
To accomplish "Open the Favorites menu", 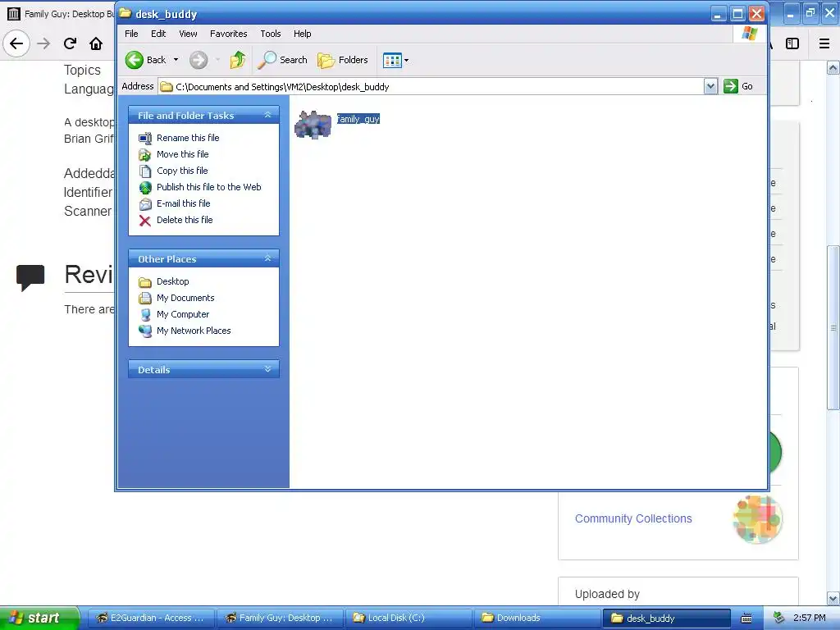I will pos(229,34).
